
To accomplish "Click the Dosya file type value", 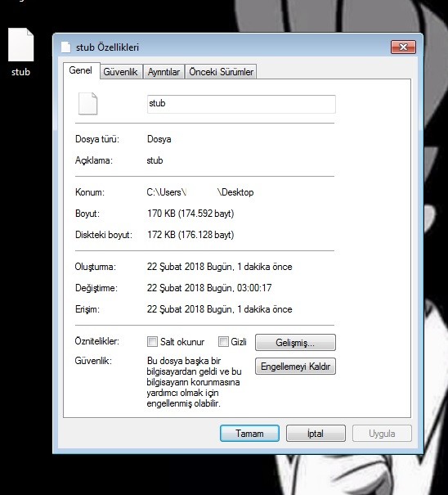I will coord(159,139).
